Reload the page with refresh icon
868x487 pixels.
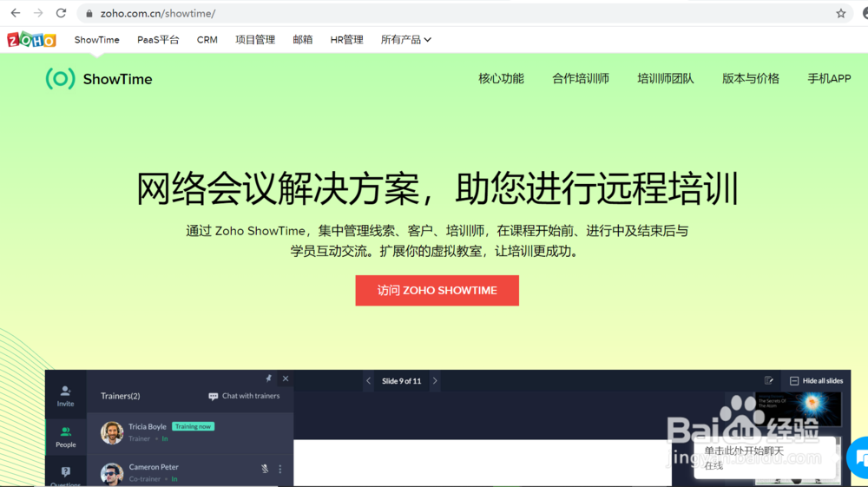coord(61,13)
